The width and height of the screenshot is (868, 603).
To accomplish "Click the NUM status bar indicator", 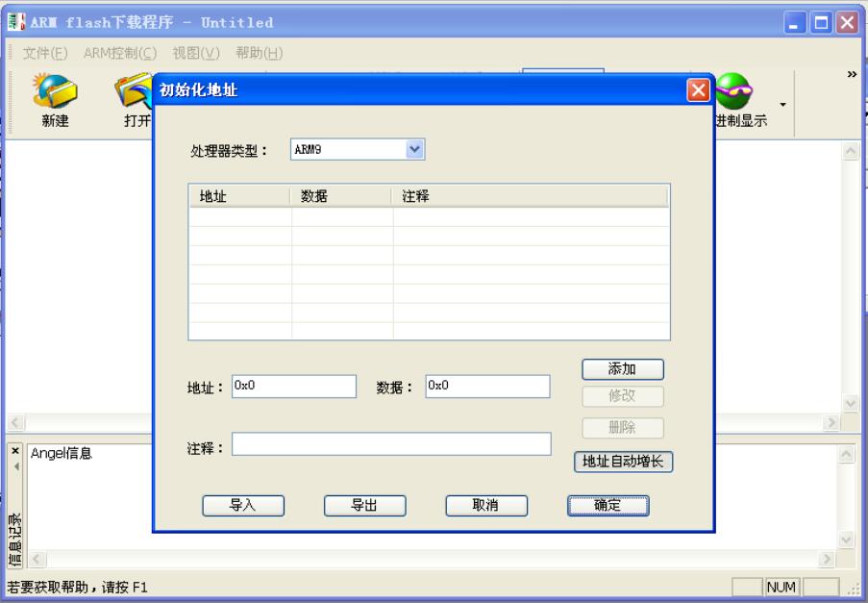I will pyautogui.click(x=781, y=587).
